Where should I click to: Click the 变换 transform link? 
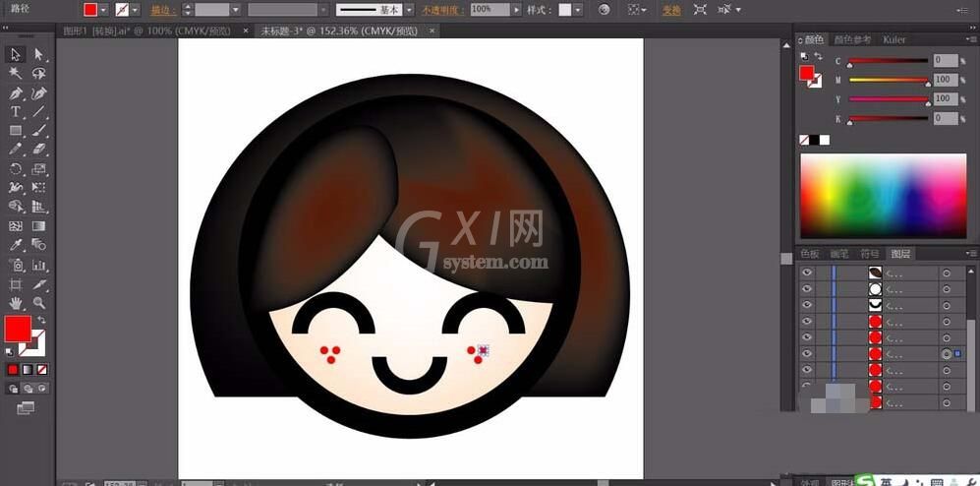point(672,10)
